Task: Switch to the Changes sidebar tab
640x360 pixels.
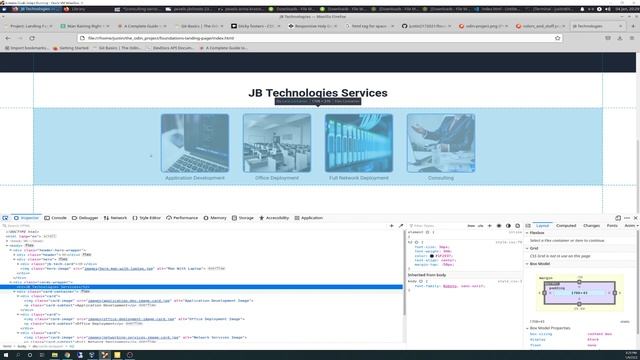Action: (x=591, y=226)
